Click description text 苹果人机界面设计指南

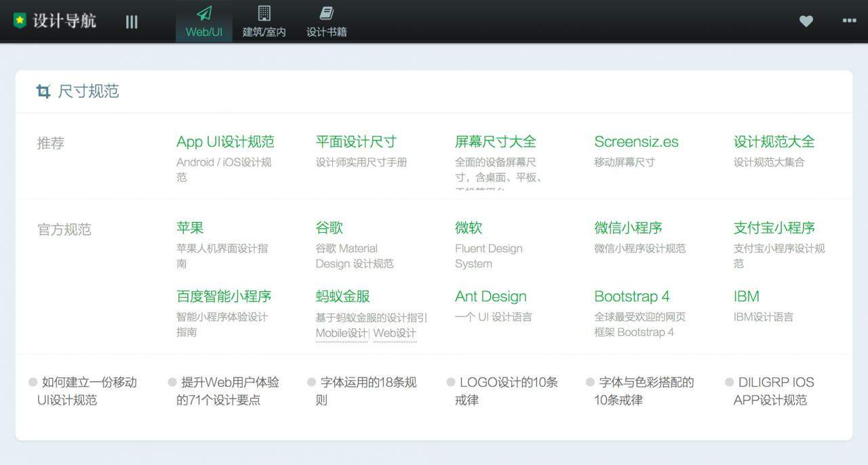[x=222, y=256]
